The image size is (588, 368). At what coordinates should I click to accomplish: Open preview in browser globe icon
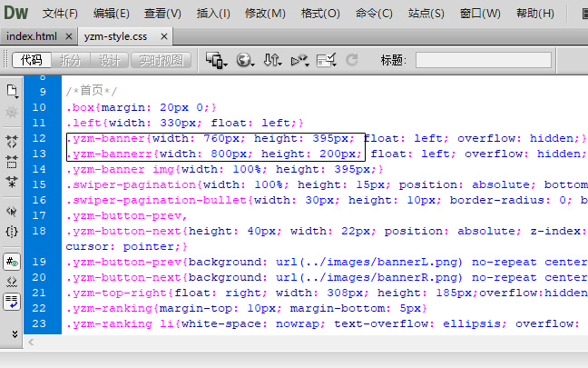tap(245, 60)
